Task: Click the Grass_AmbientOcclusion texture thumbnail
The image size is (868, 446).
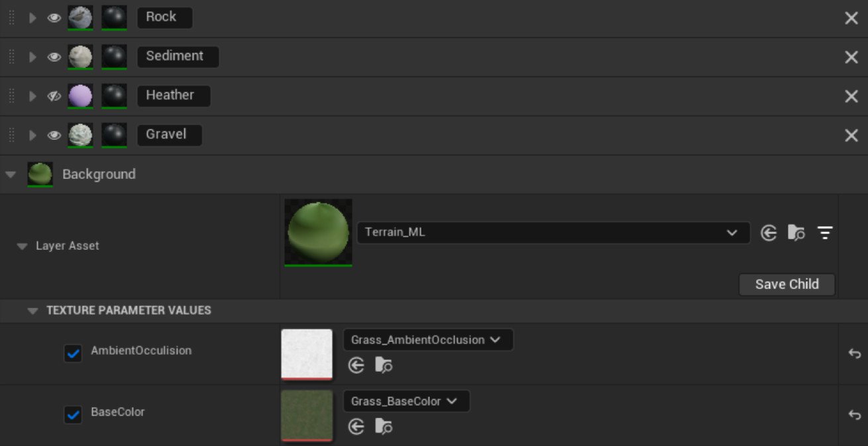Action: tap(307, 354)
